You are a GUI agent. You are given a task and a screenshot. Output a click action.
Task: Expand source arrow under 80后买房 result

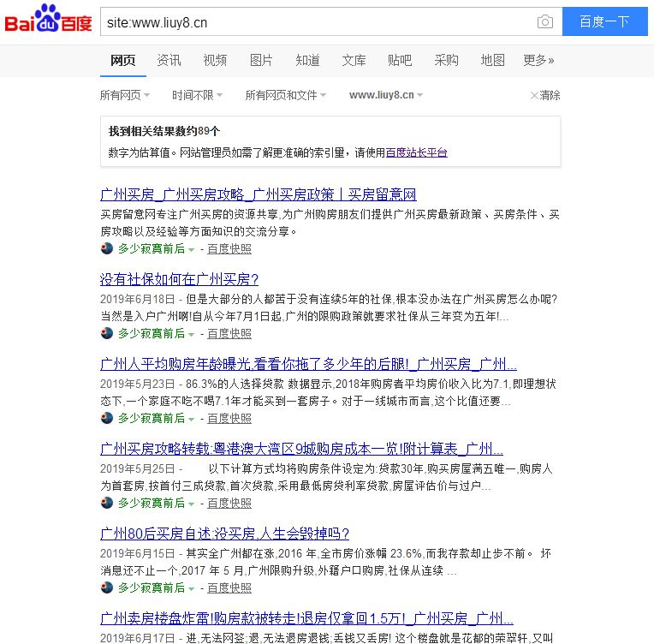coord(192,588)
